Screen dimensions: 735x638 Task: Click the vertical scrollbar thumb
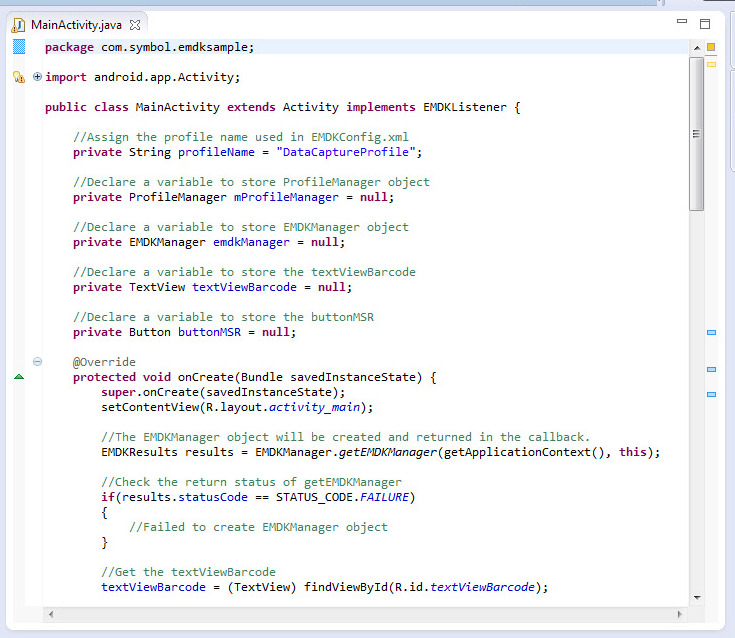[x=696, y=130]
